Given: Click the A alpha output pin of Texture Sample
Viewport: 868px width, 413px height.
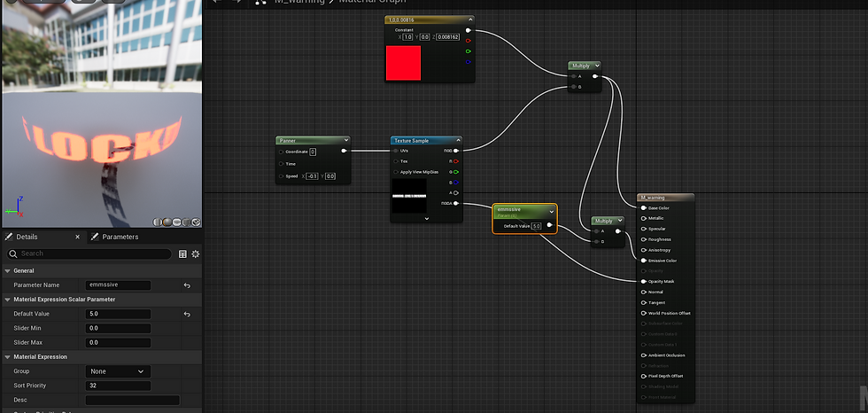Looking at the screenshot, I should (456, 192).
